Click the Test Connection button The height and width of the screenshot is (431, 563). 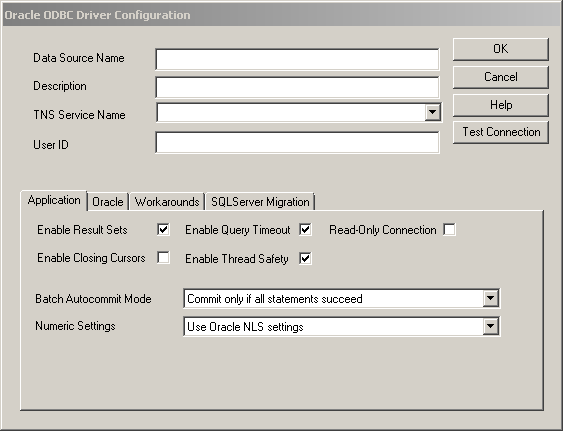[x=501, y=132]
